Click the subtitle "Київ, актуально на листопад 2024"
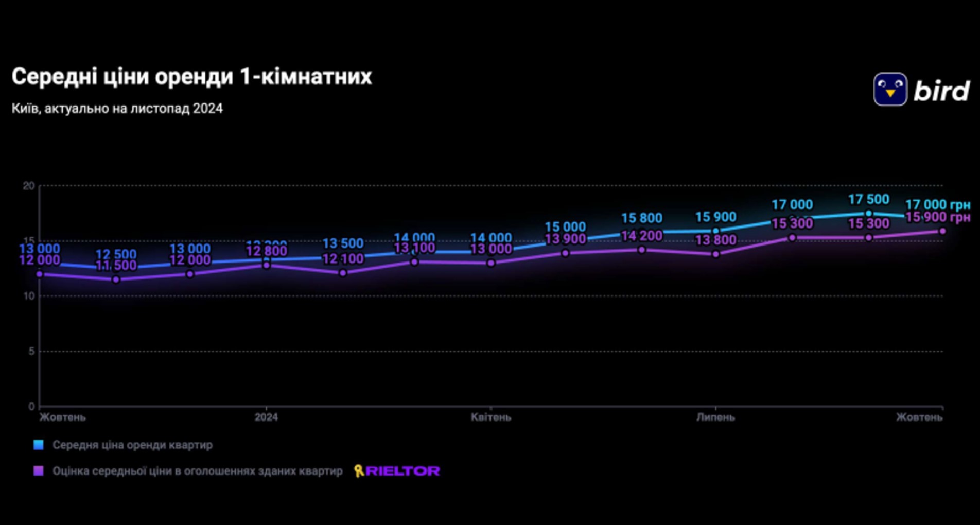980x525 pixels. pyautogui.click(x=117, y=109)
